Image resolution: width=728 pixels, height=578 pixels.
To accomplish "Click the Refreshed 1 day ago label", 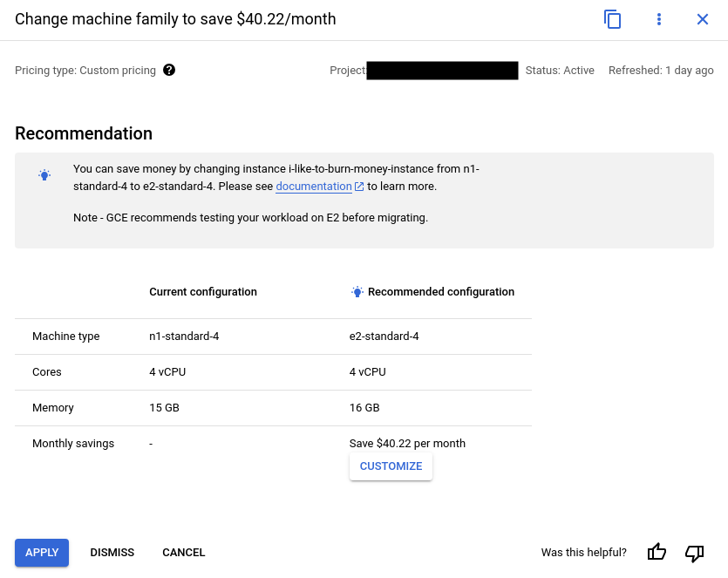I will point(661,71).
